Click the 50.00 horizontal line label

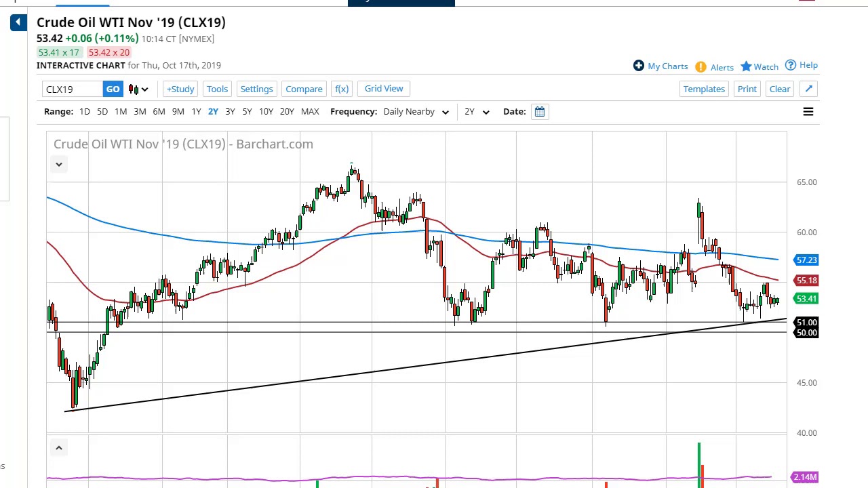tap(806, 333)
